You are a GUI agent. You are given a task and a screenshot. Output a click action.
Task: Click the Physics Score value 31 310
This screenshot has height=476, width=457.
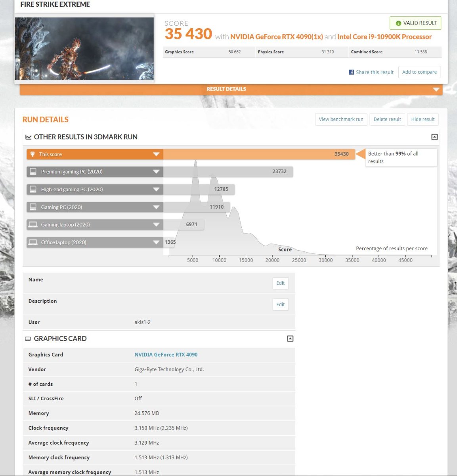click(328, 52)
